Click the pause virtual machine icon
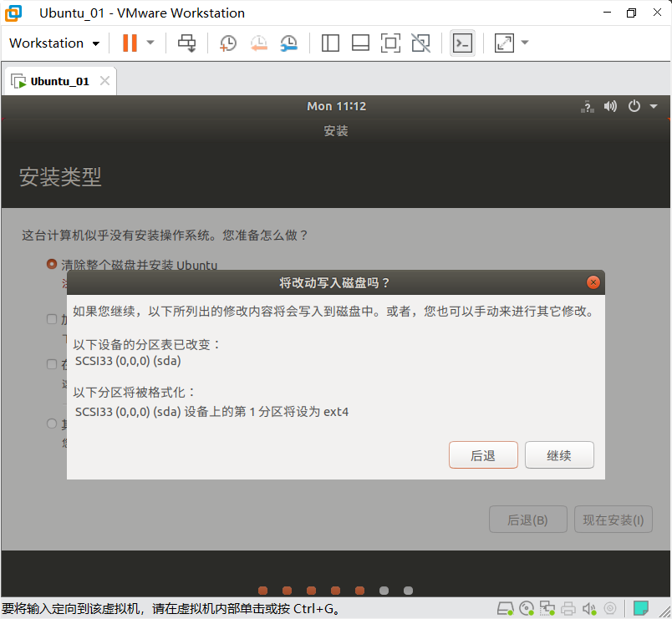The height and width of the screenshot is (619, 672). tap(130, 43)
